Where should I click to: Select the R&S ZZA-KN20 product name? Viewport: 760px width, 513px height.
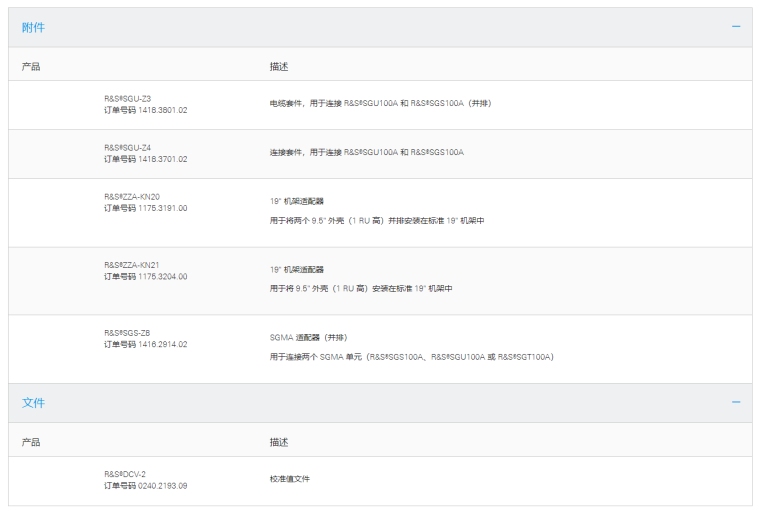[x=132, y=197]
